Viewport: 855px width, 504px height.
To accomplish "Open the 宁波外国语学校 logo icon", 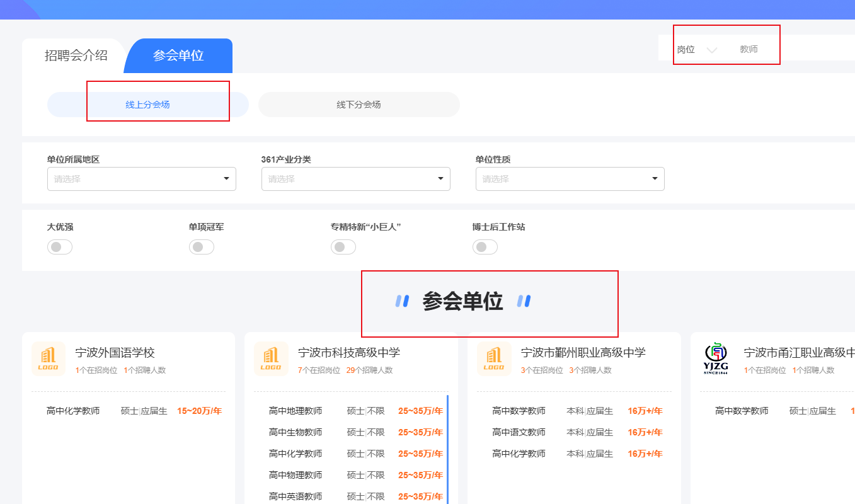I will [x=49, y=359].
